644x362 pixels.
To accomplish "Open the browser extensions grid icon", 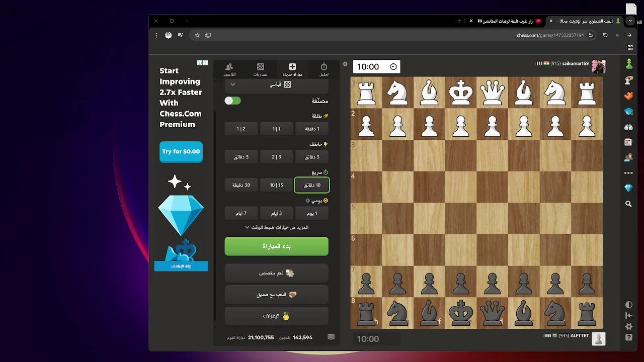I will point(630,48).
